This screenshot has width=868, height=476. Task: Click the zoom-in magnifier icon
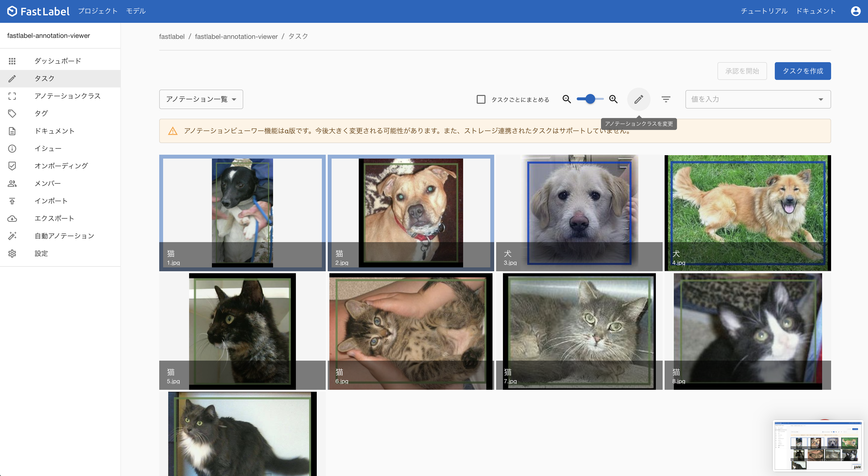pyautogui.click(x=613, y=99)
